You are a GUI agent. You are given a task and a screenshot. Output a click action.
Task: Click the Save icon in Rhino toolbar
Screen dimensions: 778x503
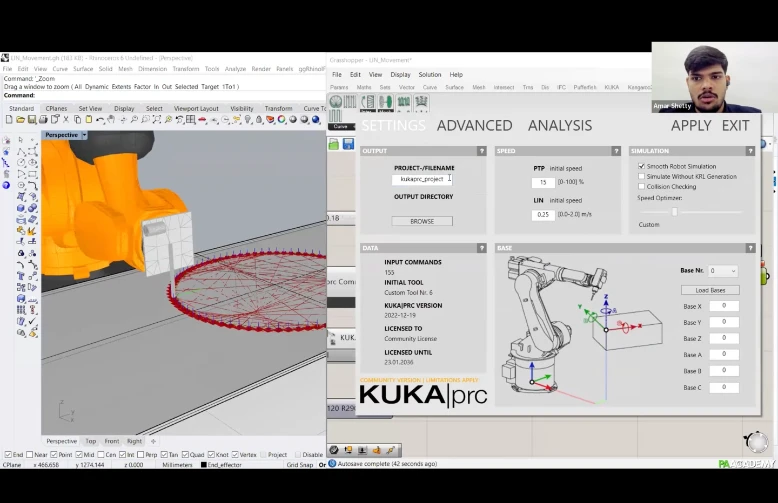pos(33,120)
